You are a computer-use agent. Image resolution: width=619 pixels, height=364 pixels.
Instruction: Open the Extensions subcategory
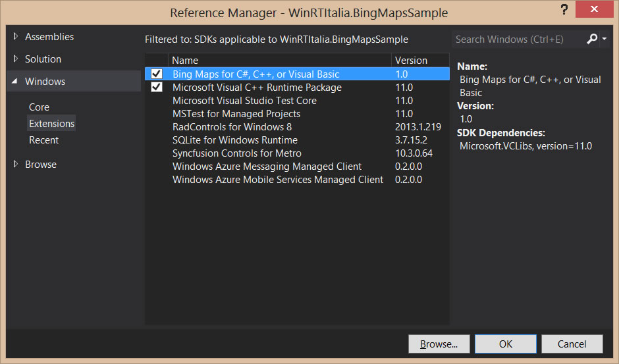(x=52, y=124)
